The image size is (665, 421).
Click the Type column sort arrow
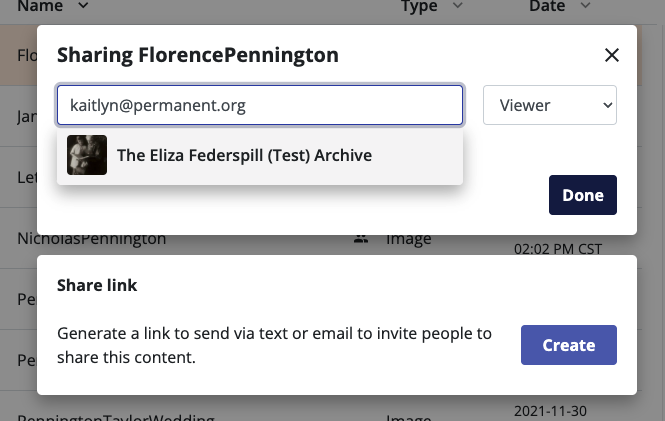457,6
